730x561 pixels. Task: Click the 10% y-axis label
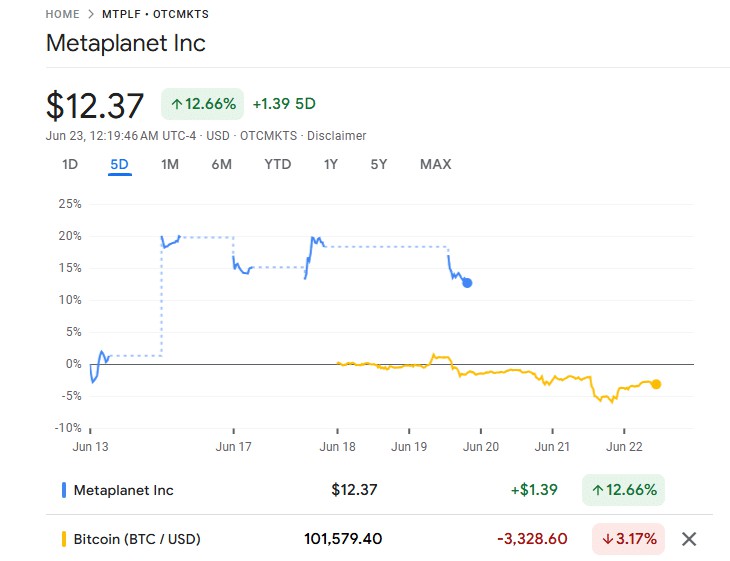[70, 300]
